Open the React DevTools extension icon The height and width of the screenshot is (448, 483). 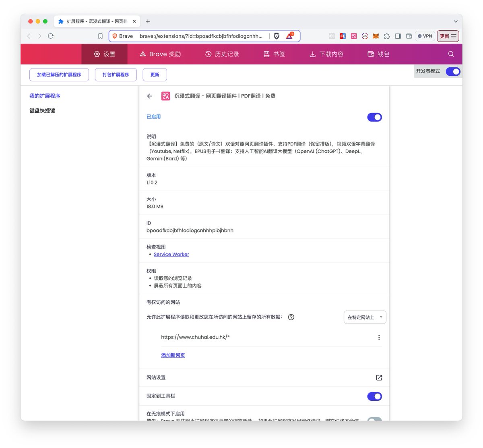(x=332, y=36)
